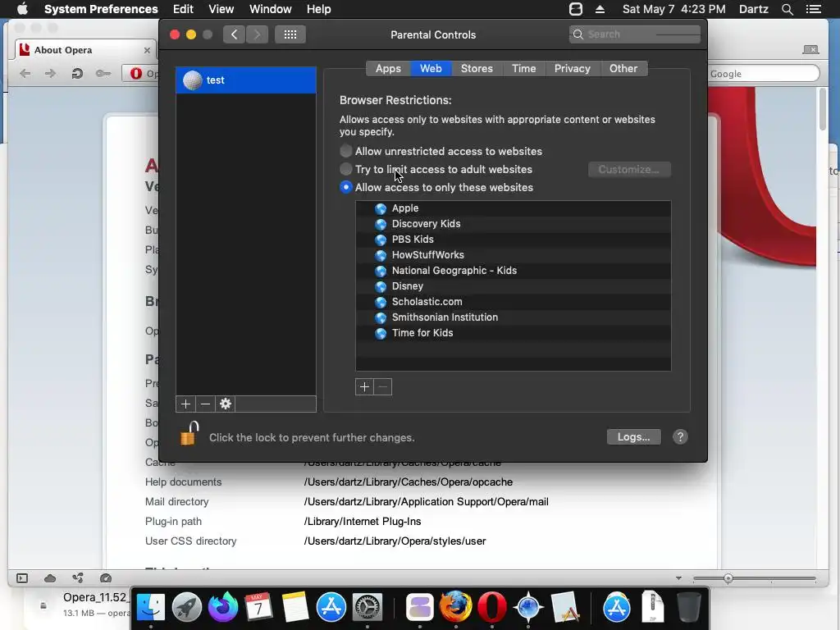840x630 pixels.
Task: Go back in System Preferences
Action: (234, 34)
